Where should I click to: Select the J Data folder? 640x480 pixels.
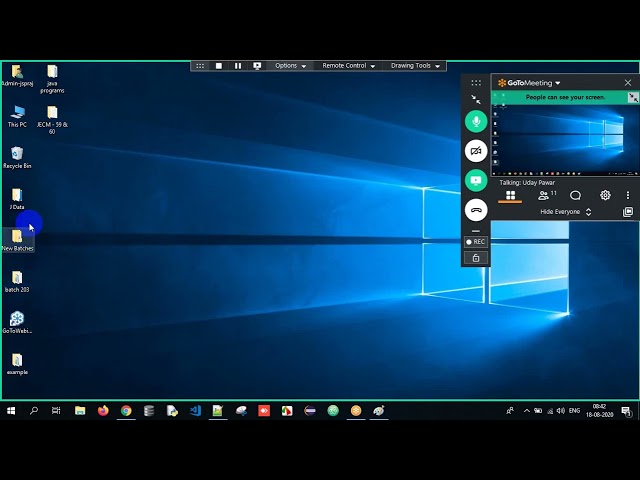(17, 199)
